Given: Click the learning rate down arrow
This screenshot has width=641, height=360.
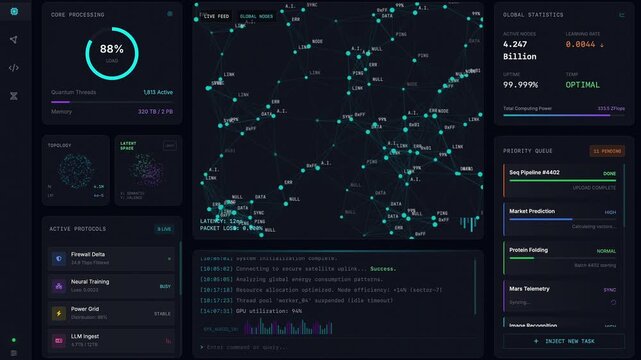Looking at the screenshot, I should point(602,45).
